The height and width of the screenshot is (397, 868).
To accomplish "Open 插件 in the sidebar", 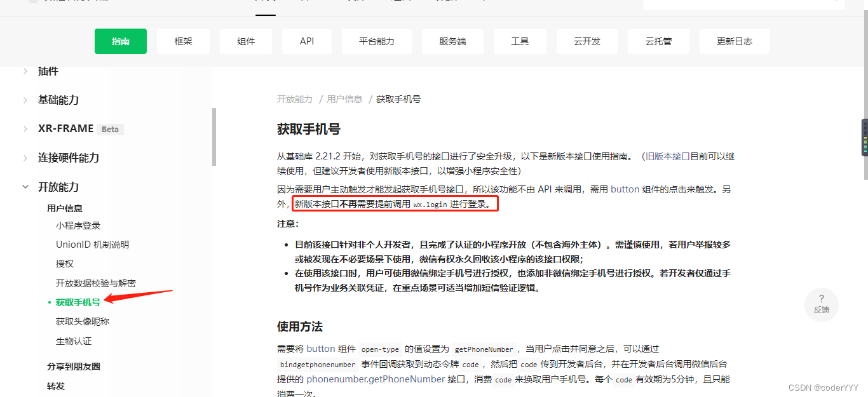I will point(48,71).
